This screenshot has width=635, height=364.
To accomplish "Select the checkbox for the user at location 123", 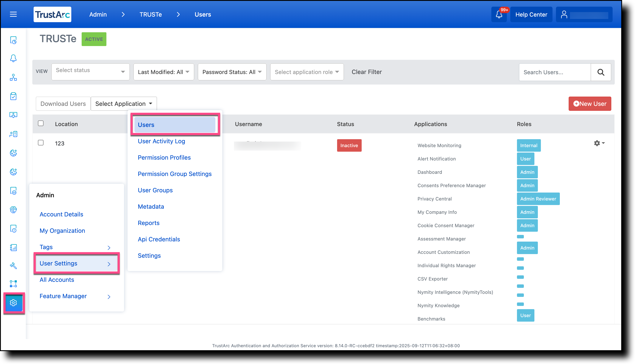I will pyautogui.click(x=41, y=143).
